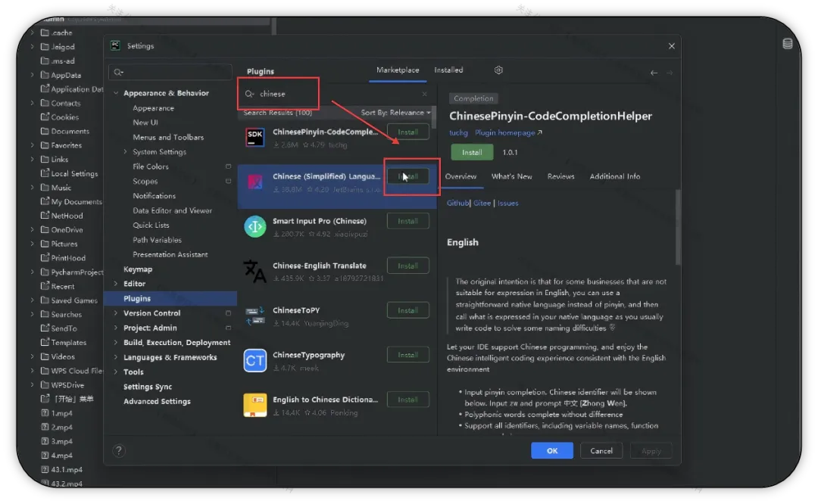Focus the Settings search field
818x504 pixels.
coord(170,72)
